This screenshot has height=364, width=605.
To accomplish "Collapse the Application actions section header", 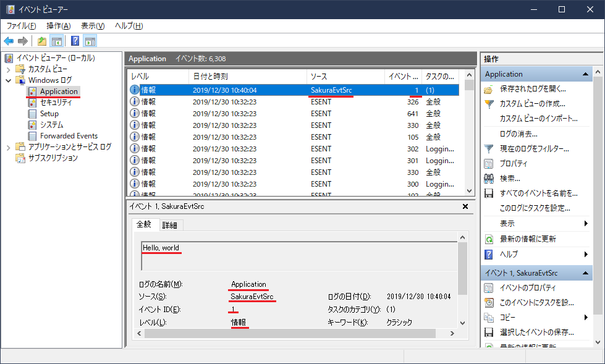I will 585,74.
